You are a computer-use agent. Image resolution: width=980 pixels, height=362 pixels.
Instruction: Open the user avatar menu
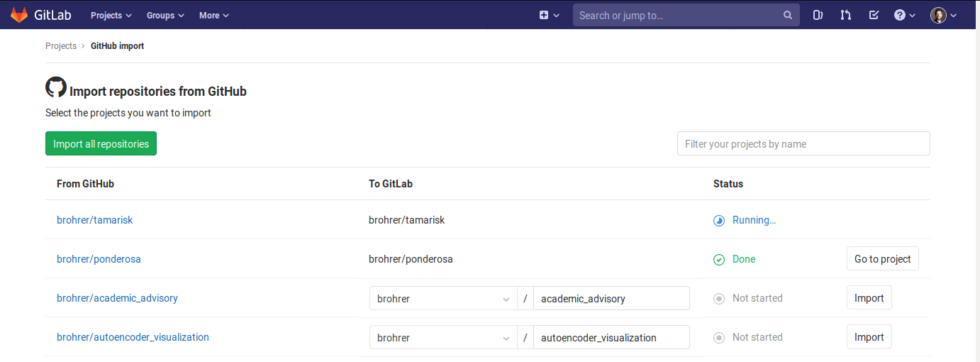[938, 15]
